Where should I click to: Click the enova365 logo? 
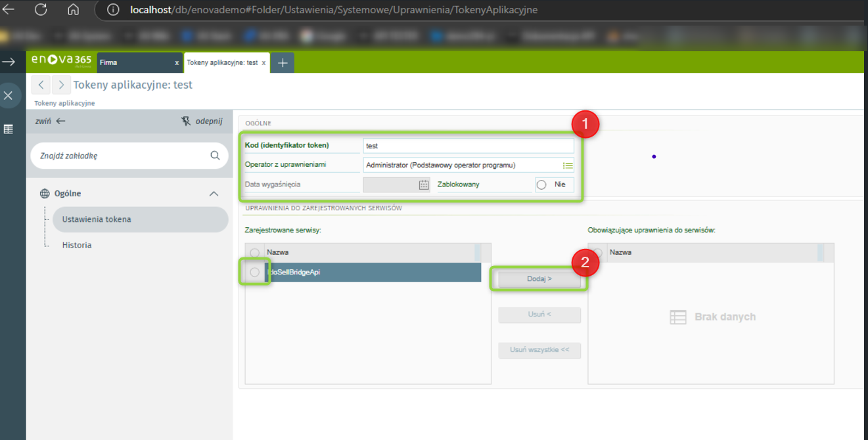61,62
